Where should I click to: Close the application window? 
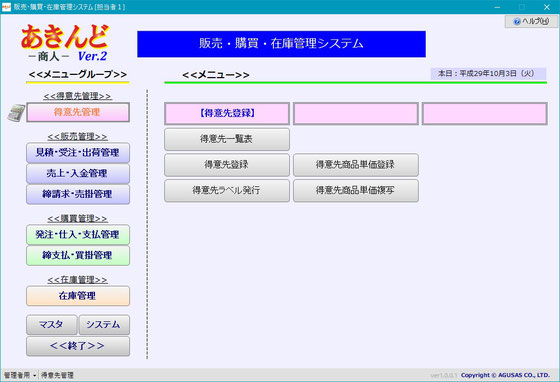click(x=547, y=7)
